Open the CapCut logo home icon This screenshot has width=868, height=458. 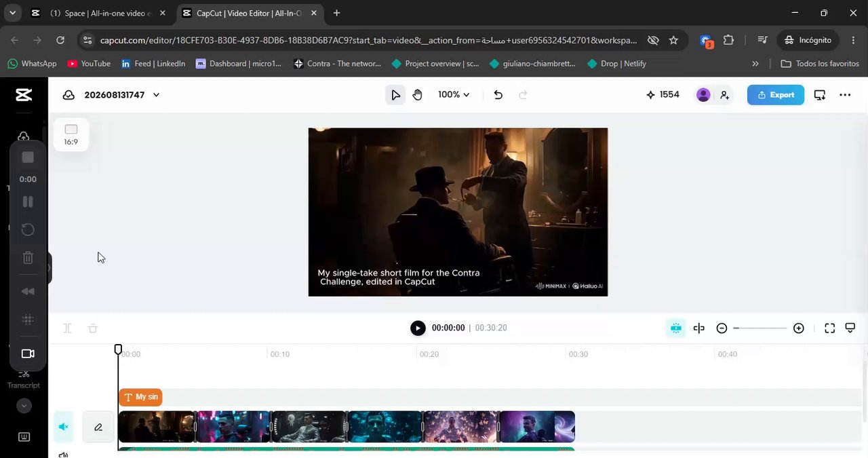coord(24,95)
